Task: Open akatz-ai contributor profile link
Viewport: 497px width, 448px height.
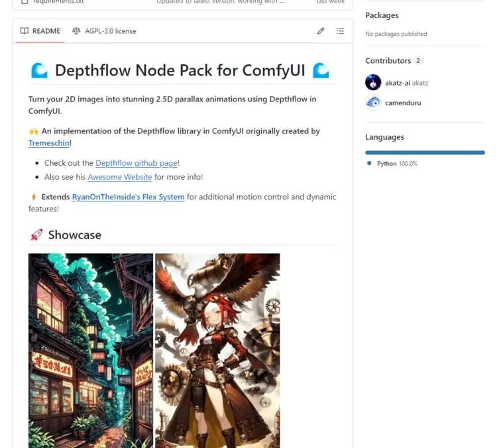Action: 406,83
